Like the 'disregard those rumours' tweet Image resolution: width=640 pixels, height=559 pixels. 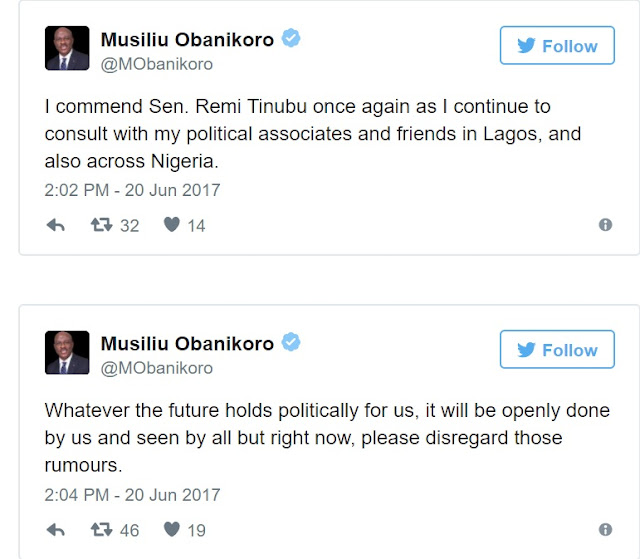[171, 530]
